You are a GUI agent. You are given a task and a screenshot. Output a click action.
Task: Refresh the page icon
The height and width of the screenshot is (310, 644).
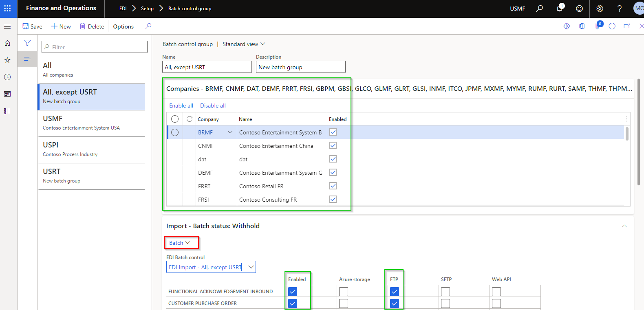pyautogui.click(x=612, y=26)
